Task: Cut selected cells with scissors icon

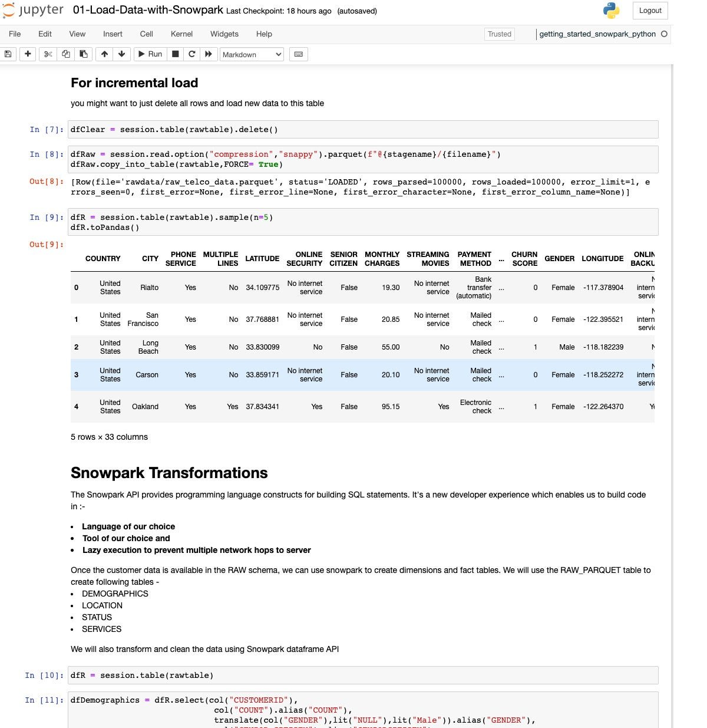Action: coord(48,54)
